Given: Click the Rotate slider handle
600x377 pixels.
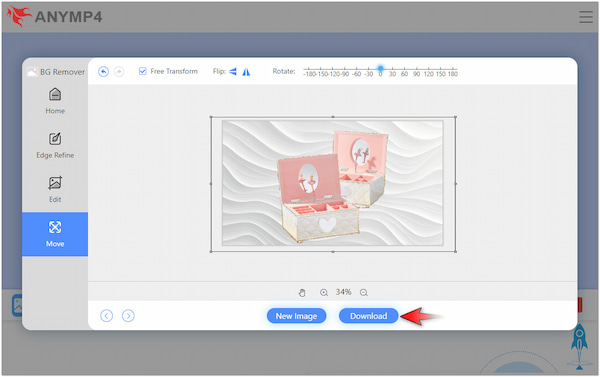Looking at the screenshot, I should pyautogui.click(x=380, y=69).
